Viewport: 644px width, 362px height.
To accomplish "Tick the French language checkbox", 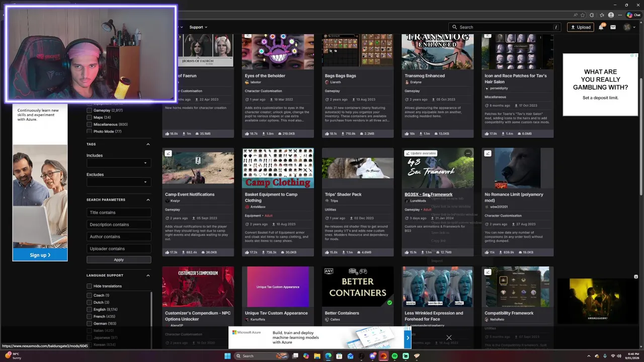I will pos(89,316).
